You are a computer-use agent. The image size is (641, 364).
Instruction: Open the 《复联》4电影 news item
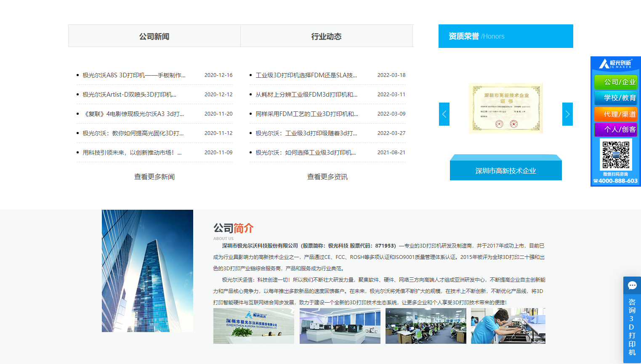[133, 114]
